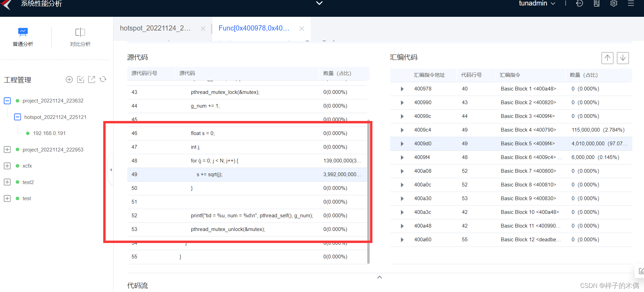
Task: Open the 对比分析 comparison icon
Action: (x=80, y=32)
